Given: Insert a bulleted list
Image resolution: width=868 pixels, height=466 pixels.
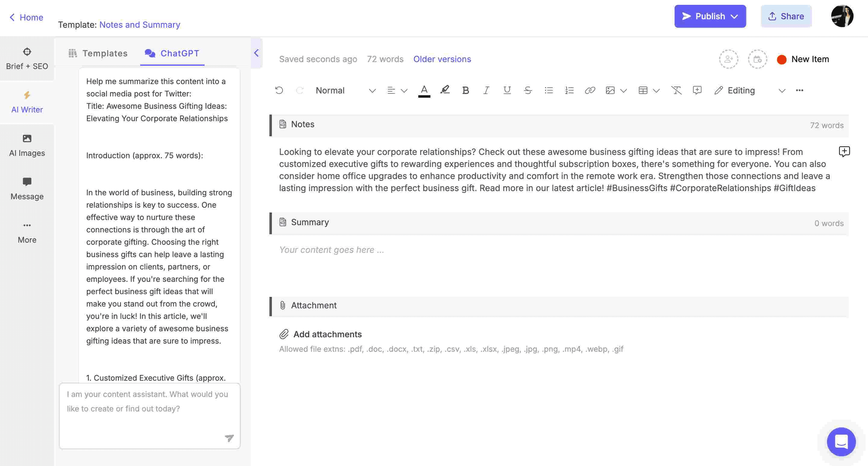Looking at the screenshot, I should coord(549,90).
